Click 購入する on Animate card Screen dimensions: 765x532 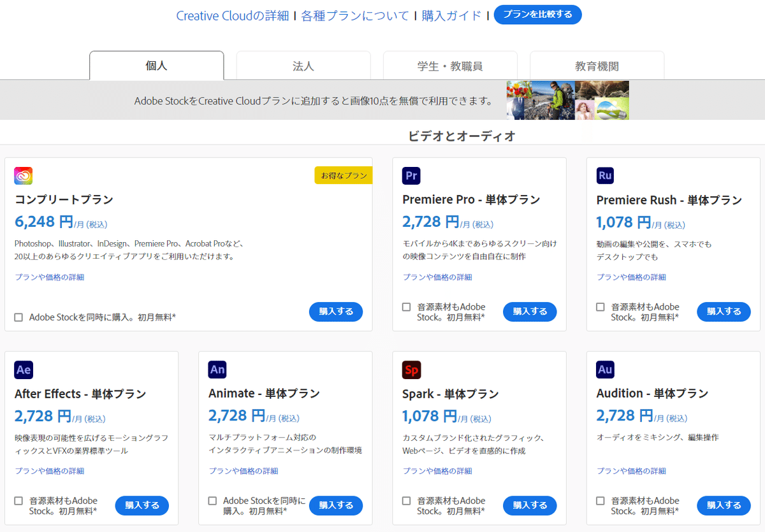tap(336, 505)
